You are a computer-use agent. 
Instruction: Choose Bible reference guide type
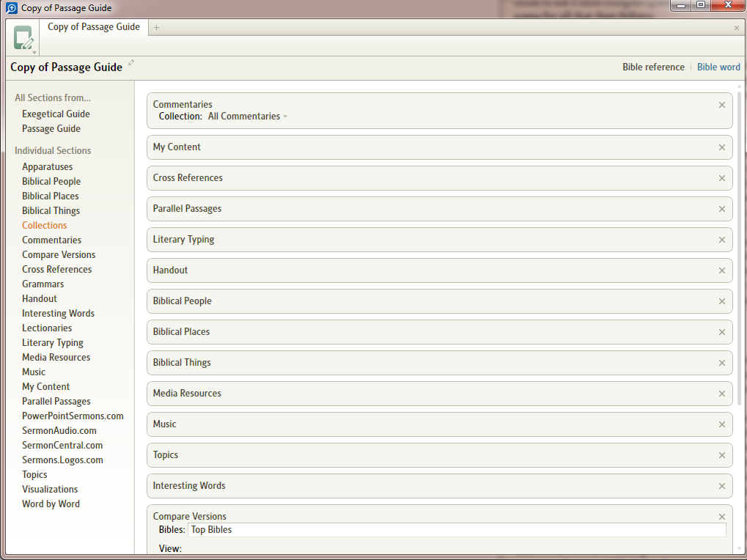653,67
